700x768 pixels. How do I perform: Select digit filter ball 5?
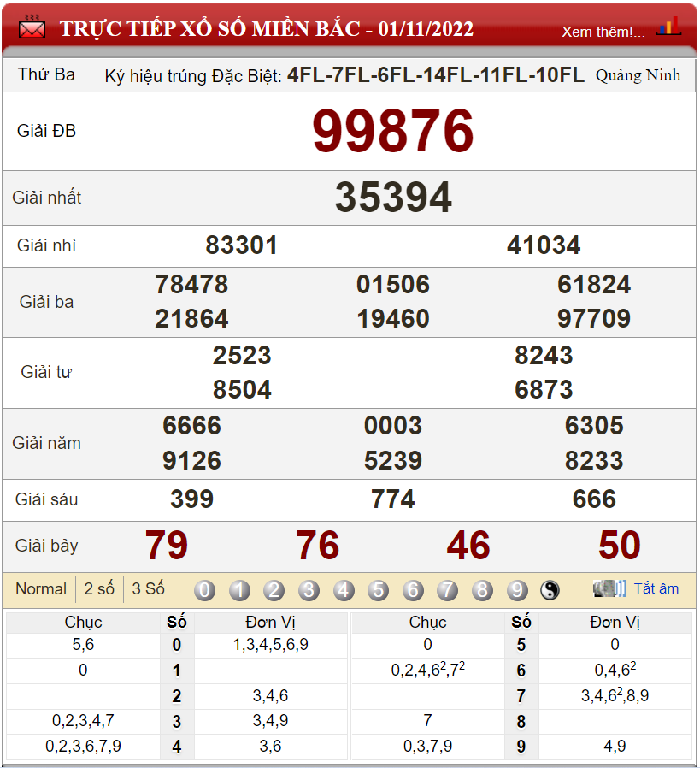[379, 590]
